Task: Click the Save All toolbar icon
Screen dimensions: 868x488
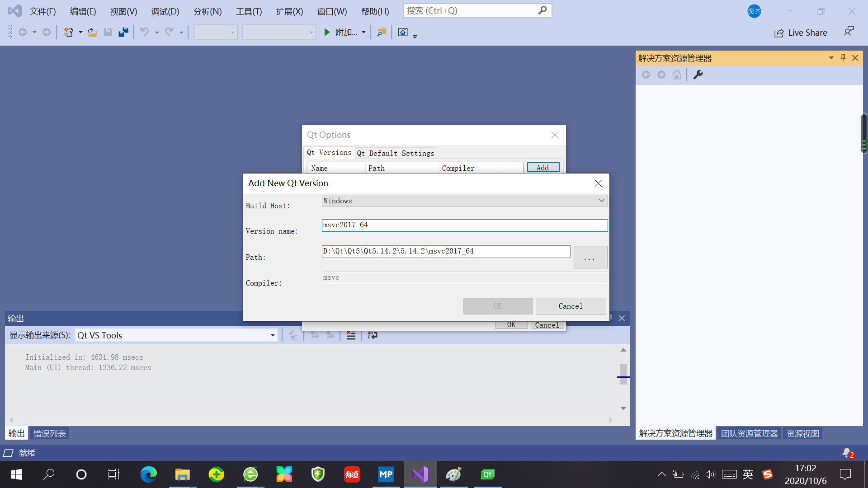Action: pyautogui.click(x=123, y=32)
